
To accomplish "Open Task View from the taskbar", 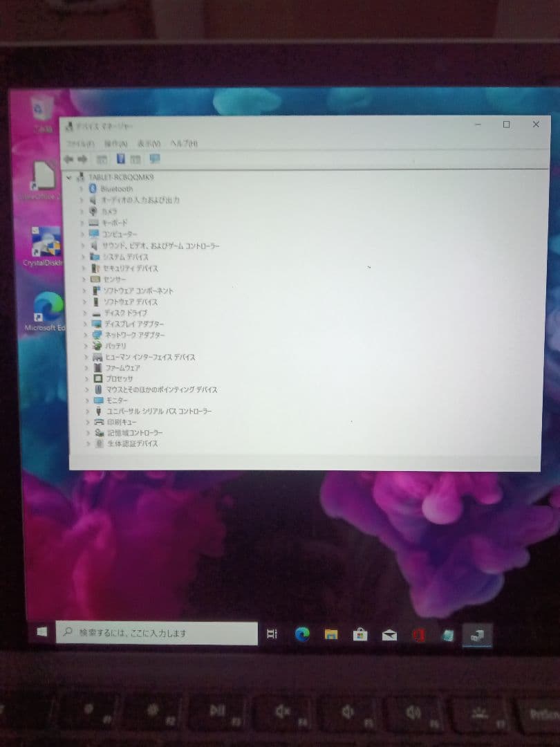I will tap(272, 633).
